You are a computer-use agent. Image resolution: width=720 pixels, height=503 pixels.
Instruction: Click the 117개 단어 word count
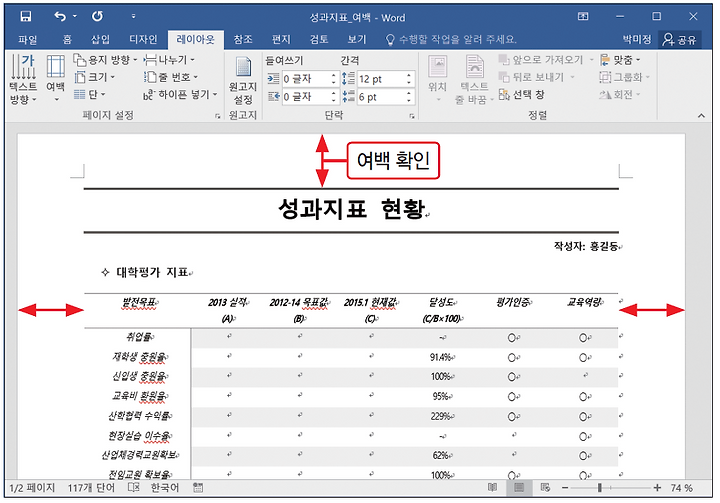pos(91,488)
